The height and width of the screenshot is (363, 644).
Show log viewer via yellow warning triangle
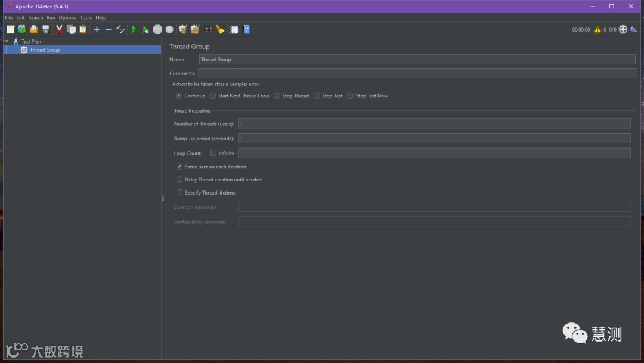click(x=597, y=30)
